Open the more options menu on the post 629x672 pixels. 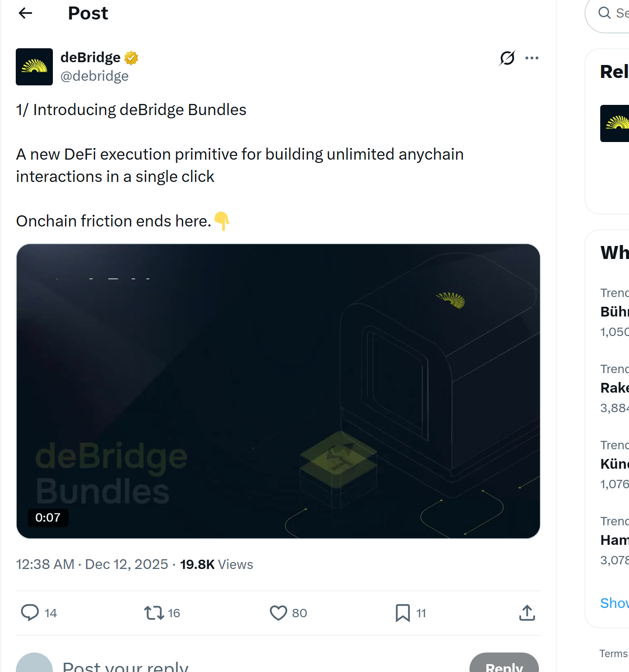click(x=532, y=58)
